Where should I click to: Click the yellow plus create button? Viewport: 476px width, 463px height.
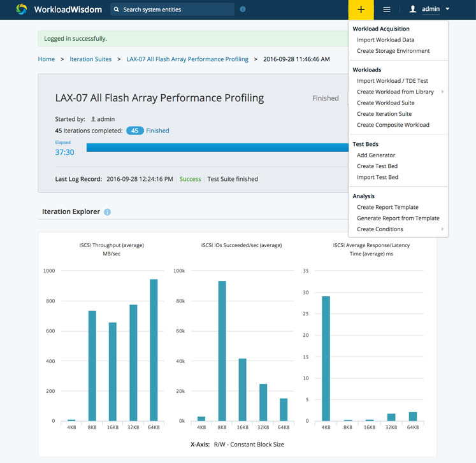coord(361,10)
